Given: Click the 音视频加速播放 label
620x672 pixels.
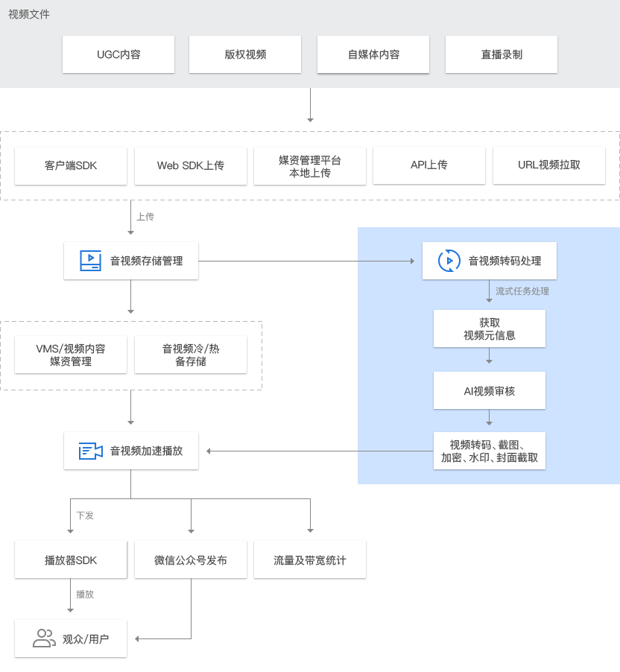Looking at the screenshot, I should tap(147, 451).
